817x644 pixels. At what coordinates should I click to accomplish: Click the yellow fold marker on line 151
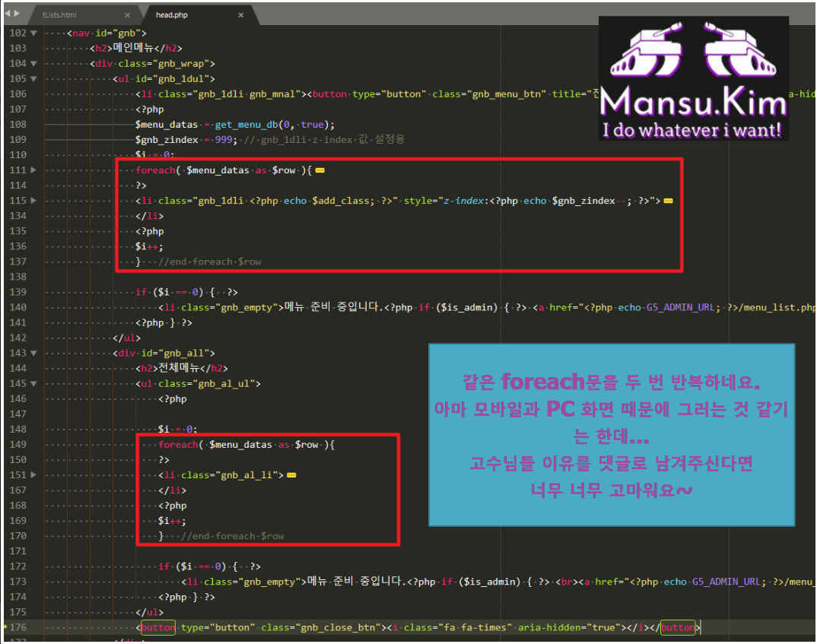point(291,475)
